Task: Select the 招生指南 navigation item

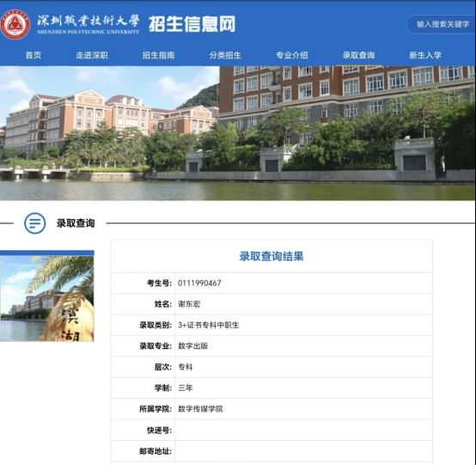Action: tap(158, 55)
